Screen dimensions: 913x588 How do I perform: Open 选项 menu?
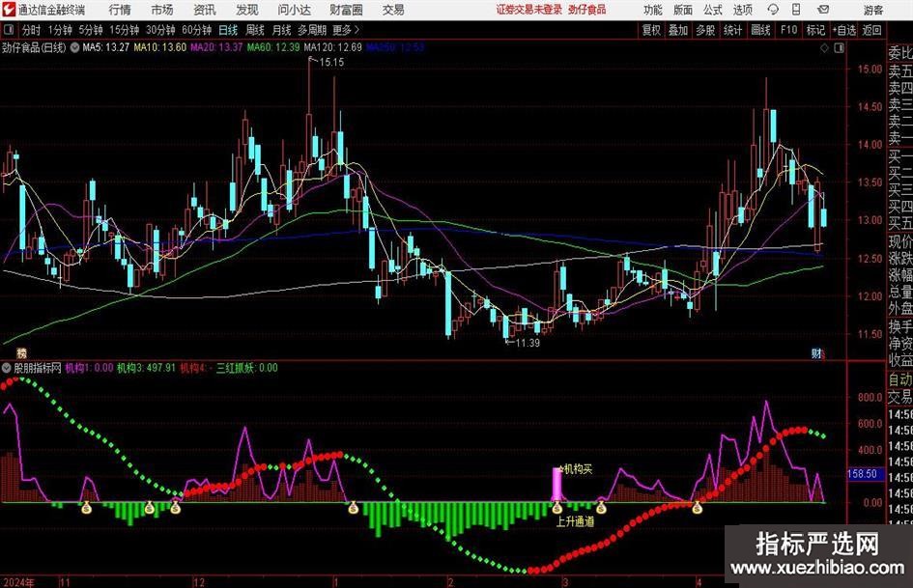coord(742,10)
